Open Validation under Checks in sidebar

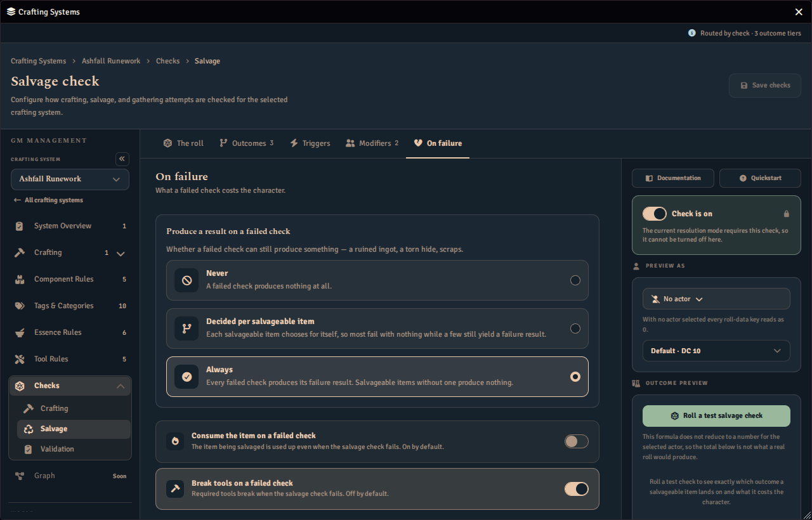point(74,449)
